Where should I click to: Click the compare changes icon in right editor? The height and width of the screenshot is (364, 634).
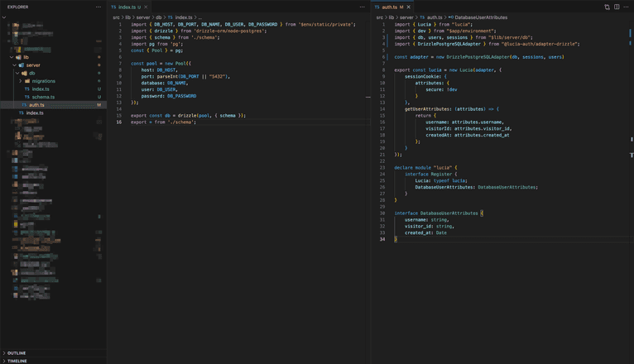pos(607,7)
